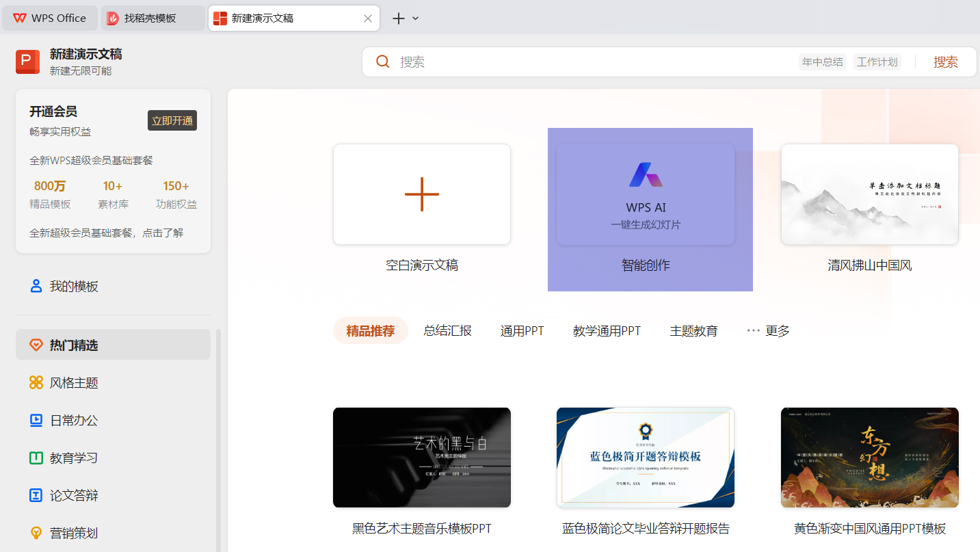The height and width of the screenshot is (552, 980).
Task: Click the 年中总结 hot search tag
Action: point(822,61)
